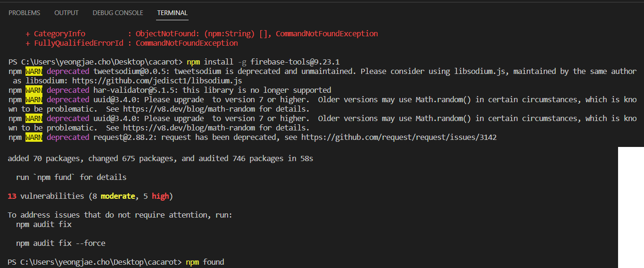Click the CategoryInfo ObjectNotFound error line
The image size is (644, 268).
pos(201,33)
